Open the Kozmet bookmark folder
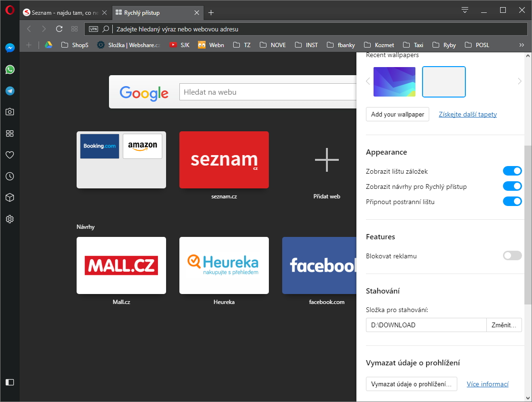The width and height of the screenshot is (532, 402). coord(379,45)
